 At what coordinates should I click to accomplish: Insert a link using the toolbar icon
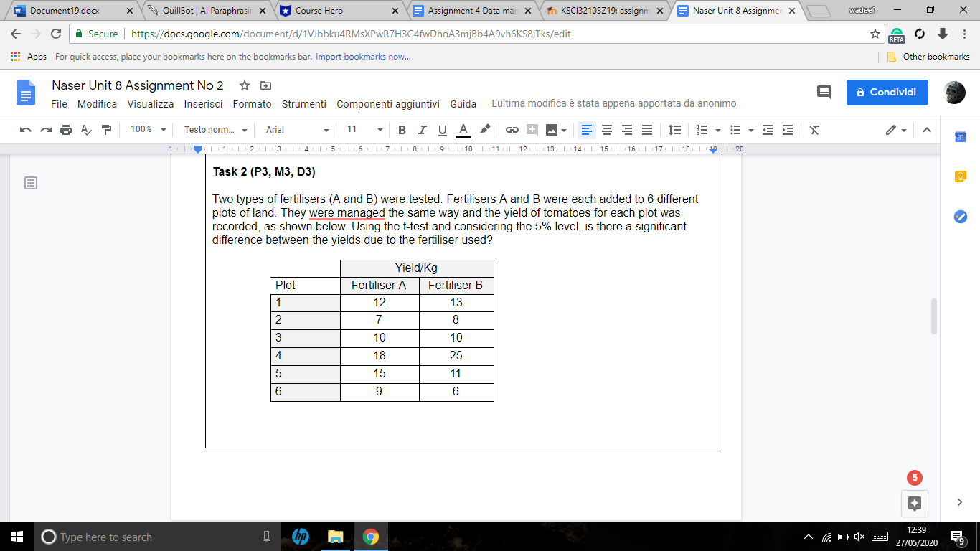(x=511, y=130)
